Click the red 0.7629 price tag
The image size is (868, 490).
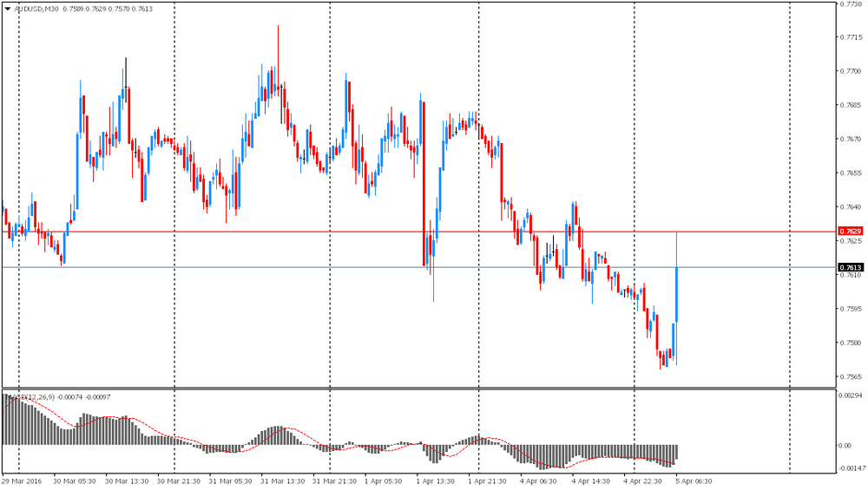coord(851,232)
